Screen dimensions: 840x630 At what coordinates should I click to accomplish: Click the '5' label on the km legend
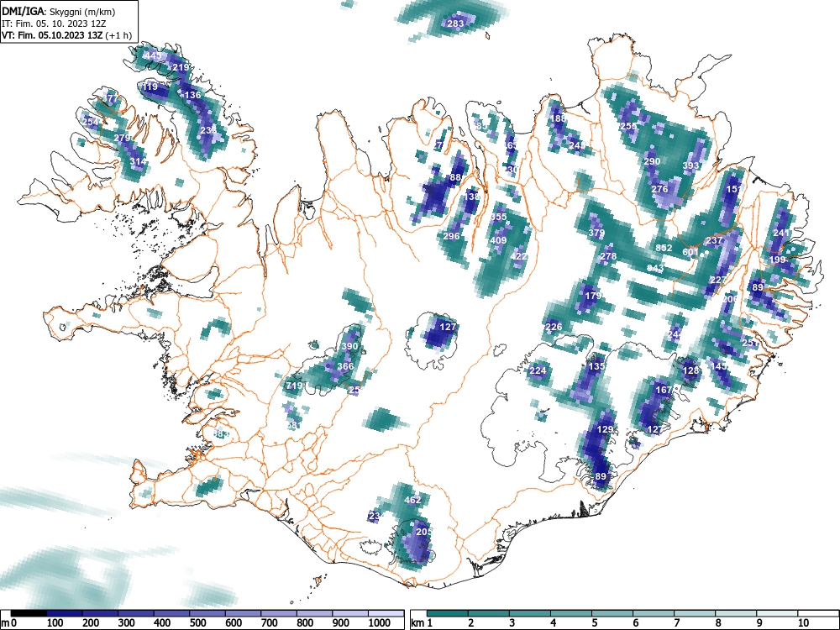point(594,623)
